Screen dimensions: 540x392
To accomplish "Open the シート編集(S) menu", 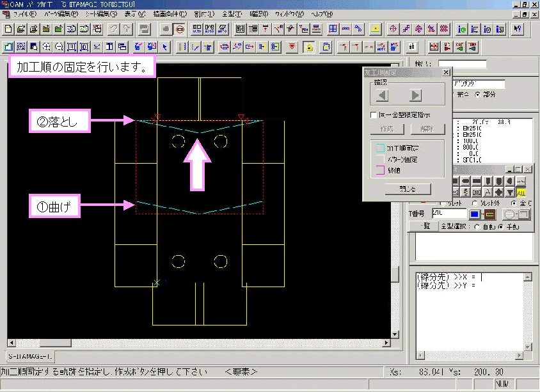I will (x=101, y=14).
